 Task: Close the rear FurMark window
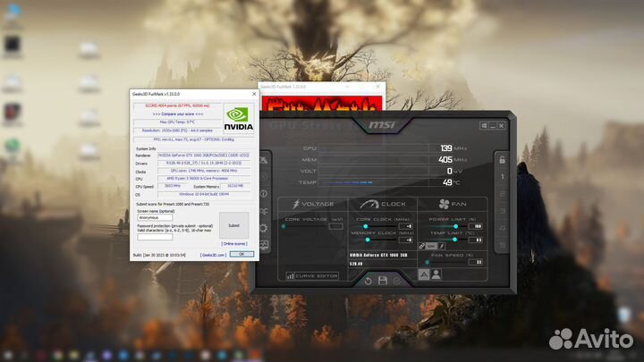[377, 87]
